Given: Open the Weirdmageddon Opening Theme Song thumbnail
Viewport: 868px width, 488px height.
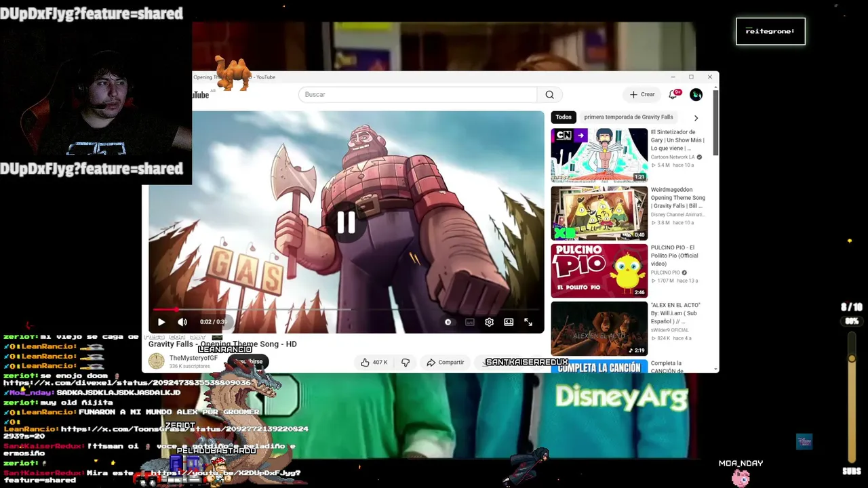Looking at the screenshot, I should [x=599, y=213].
